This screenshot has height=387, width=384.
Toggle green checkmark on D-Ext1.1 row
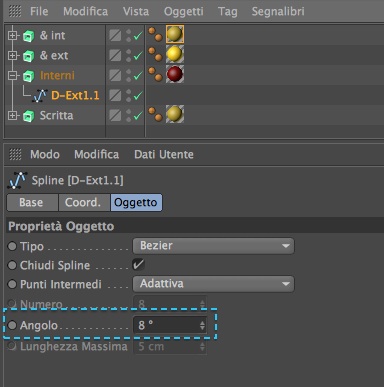pos(138,96)
